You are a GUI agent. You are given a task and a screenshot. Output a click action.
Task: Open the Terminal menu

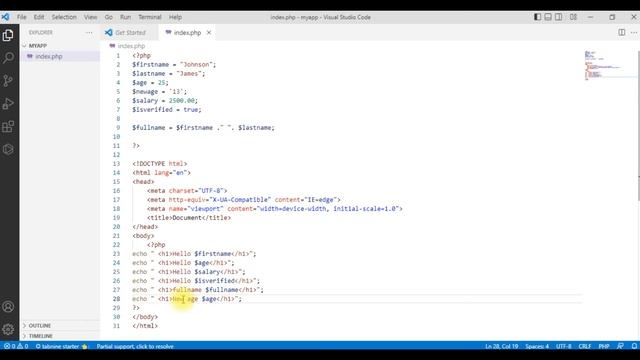tap(150, 17)
